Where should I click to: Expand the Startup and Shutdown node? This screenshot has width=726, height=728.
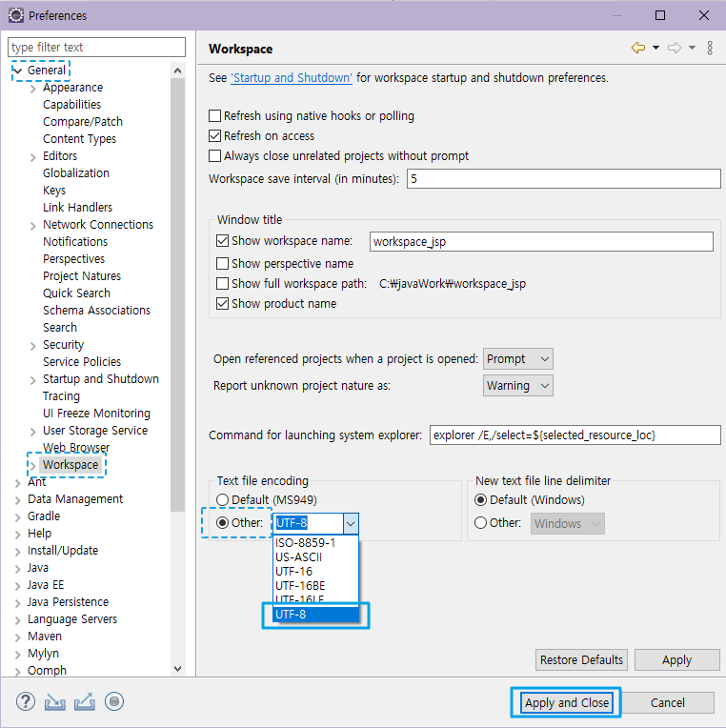(33, 380)
